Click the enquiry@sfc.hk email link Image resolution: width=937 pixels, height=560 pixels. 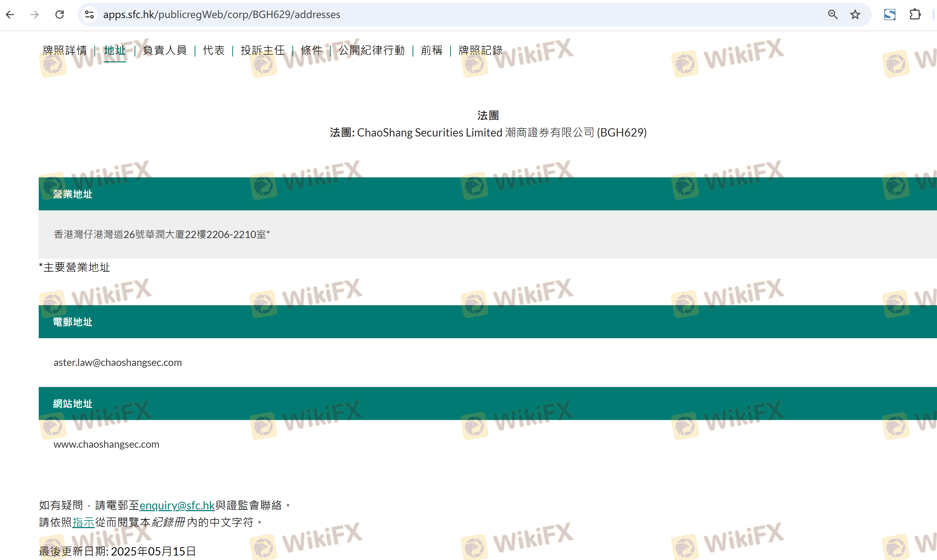tap(177, 505)
